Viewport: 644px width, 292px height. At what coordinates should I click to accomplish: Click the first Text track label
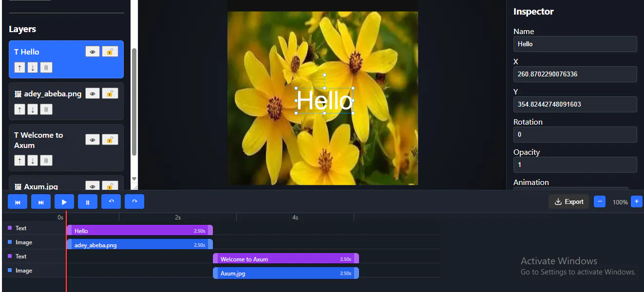(21, 228)
